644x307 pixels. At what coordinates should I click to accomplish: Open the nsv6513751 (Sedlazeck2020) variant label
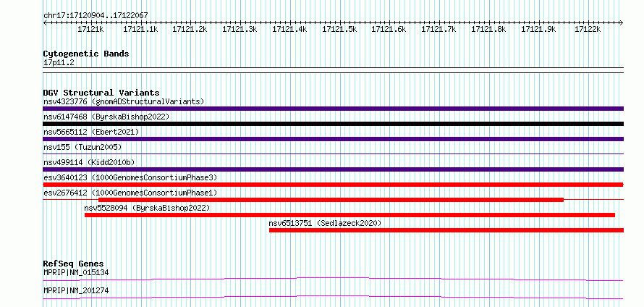tap(326, 223)
